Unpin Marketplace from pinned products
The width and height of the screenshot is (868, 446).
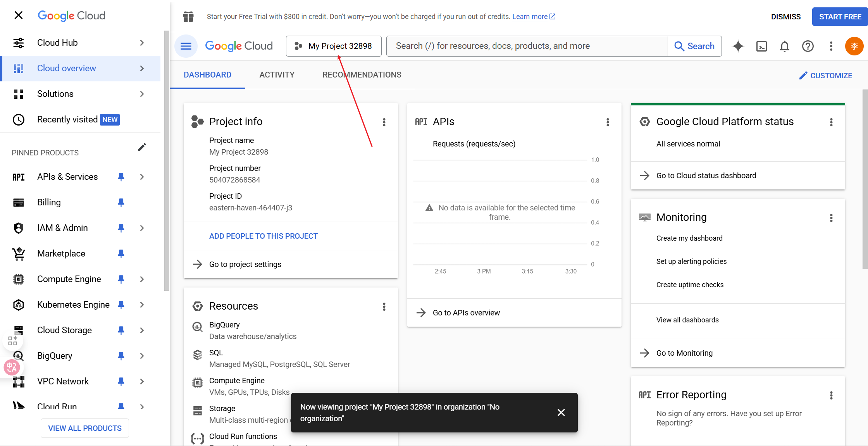pos(121,253)
